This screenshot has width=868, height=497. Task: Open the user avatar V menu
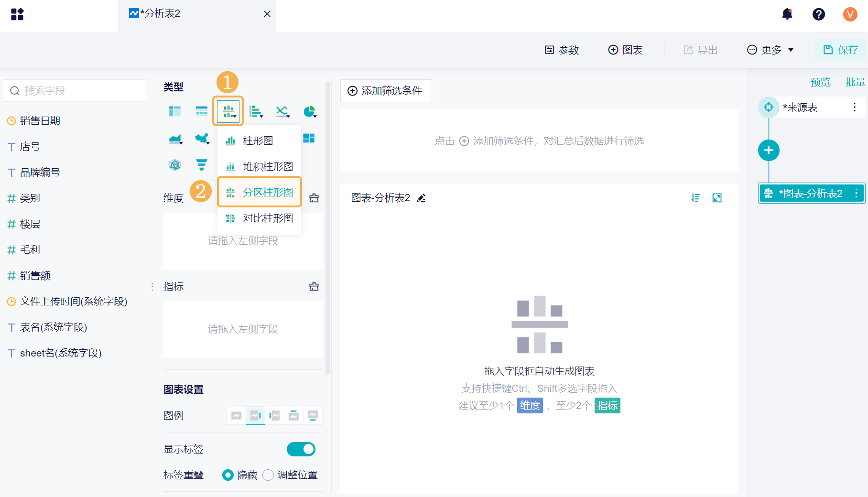tap(850, 14)
